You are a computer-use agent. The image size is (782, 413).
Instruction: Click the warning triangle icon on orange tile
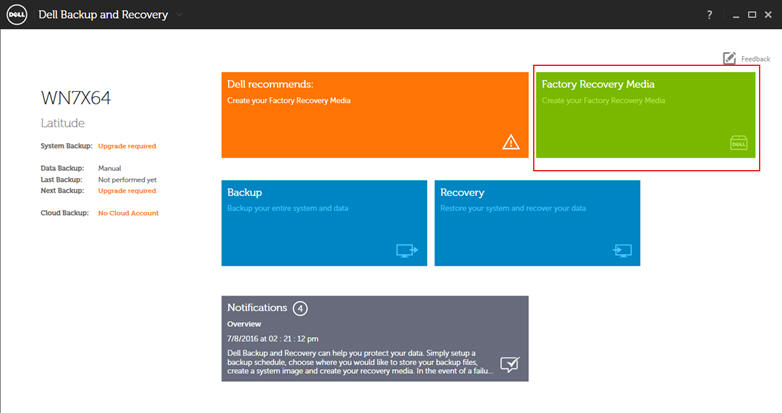tap(511, 142)
